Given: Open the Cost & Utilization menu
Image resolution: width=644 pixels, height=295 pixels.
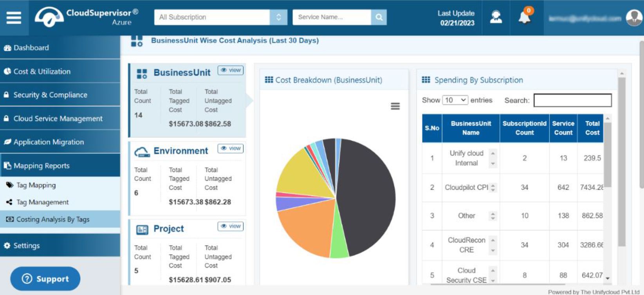Looking at the screenshot, I should tap(60, 71).
